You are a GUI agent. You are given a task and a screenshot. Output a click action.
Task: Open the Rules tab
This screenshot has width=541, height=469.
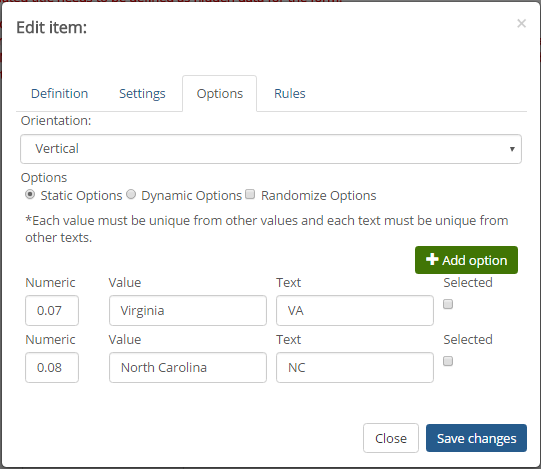tap(290, 94)
